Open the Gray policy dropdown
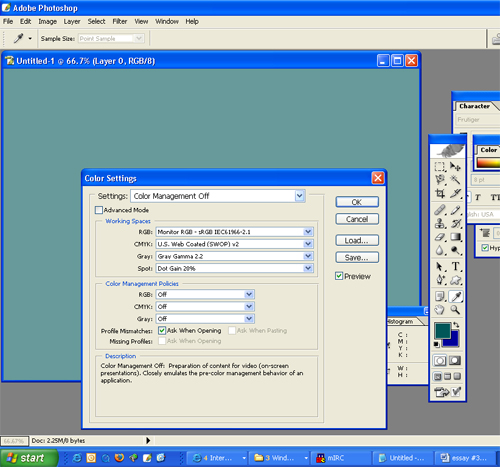500x467 pixels. point(205,319)
